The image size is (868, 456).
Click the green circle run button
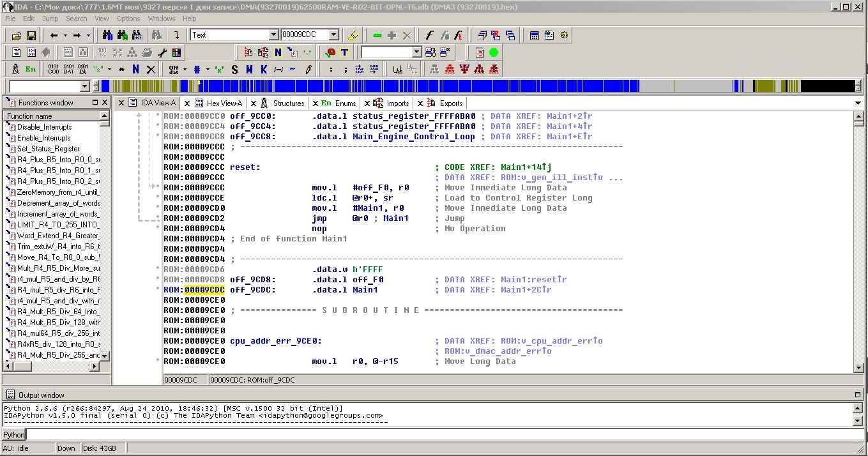coord(494,52)
